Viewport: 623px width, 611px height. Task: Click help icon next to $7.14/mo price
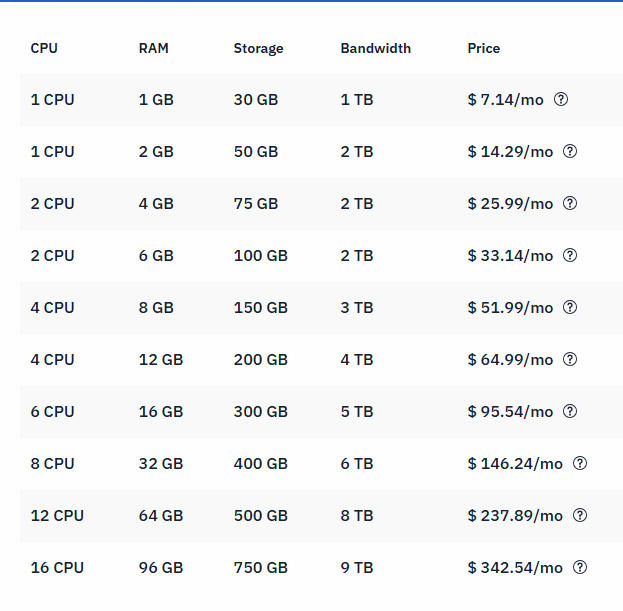click(561, 100)
